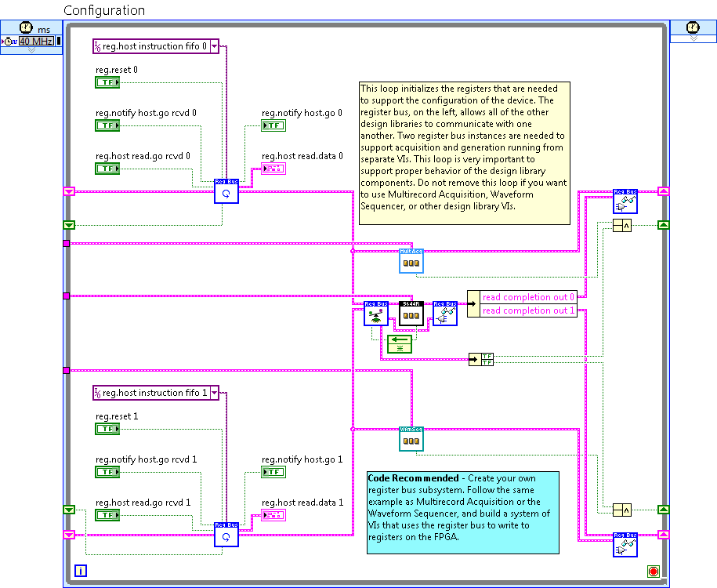Expand the timed loop input node chevron

31,50
